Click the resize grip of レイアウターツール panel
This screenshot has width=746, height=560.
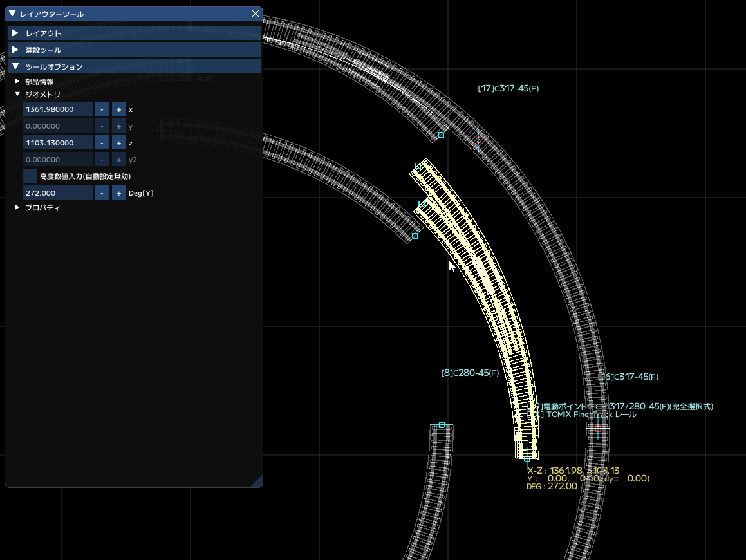coord(258,482)
